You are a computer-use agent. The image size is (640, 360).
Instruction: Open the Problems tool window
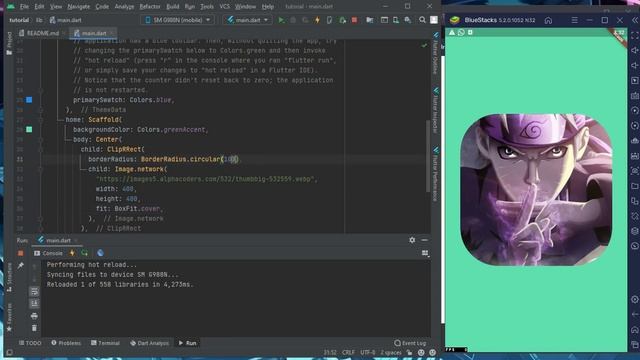[x=66, y=343]
